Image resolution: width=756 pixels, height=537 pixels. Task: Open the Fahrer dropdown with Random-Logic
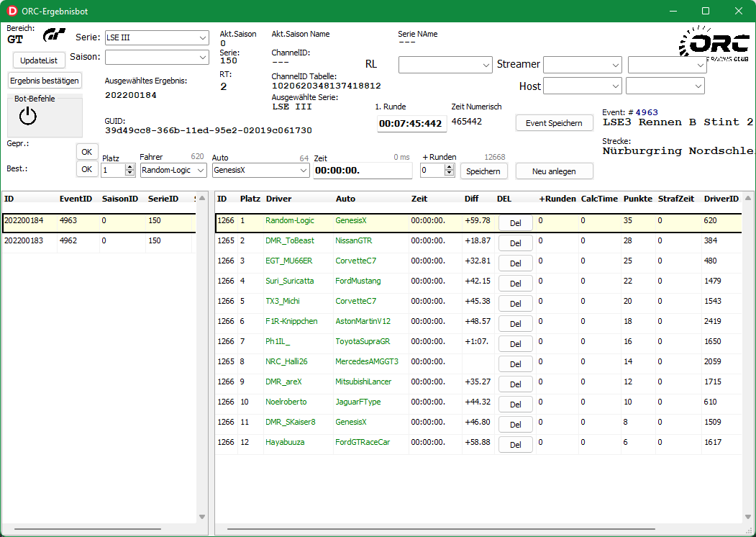tap(173, 171)
